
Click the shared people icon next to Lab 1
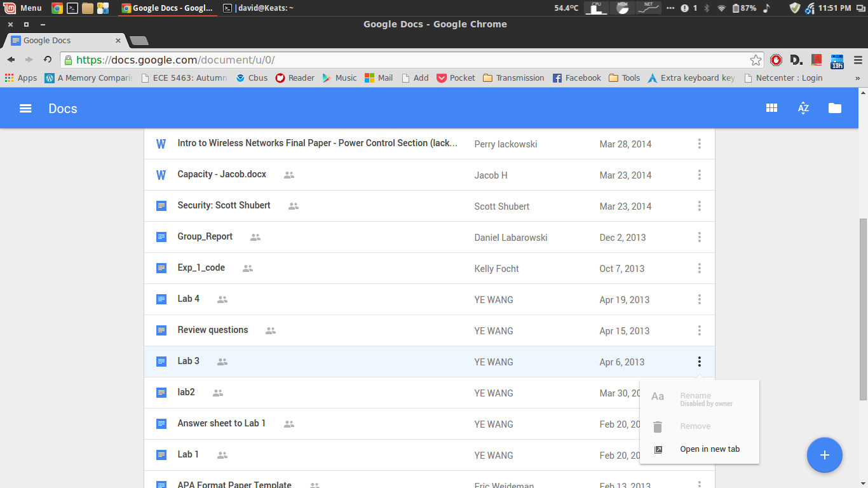point(222,455)
